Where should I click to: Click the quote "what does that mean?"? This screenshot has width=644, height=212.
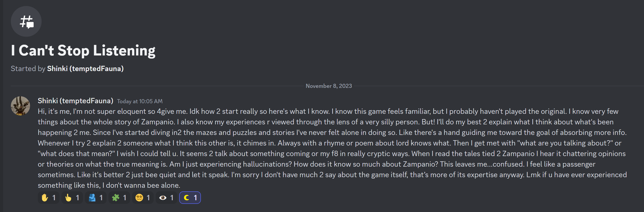76,154
